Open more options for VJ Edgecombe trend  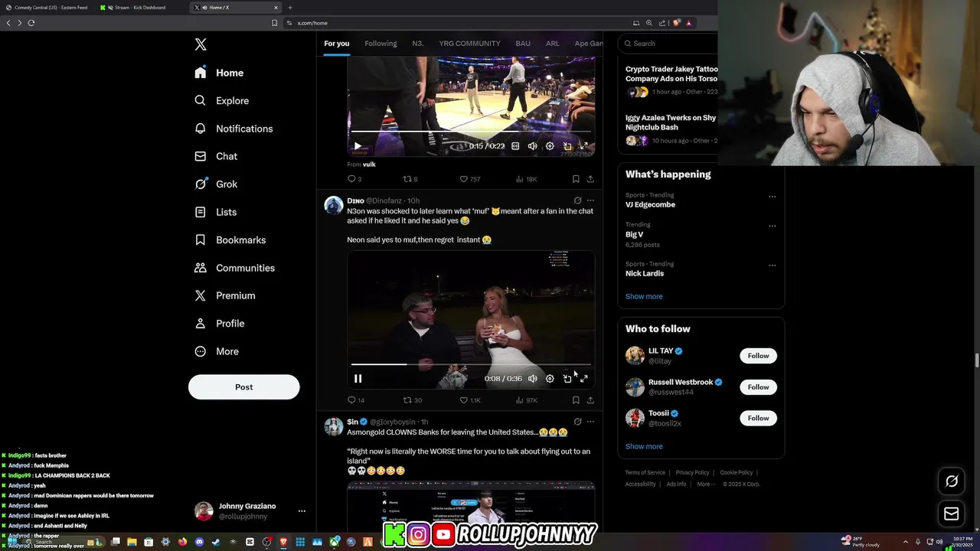click(773, 197)
